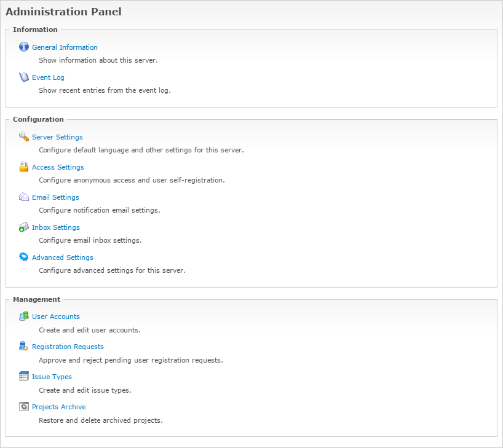Go to Access Settings link
Screen dimensions: 503x448
click(58, 167)
